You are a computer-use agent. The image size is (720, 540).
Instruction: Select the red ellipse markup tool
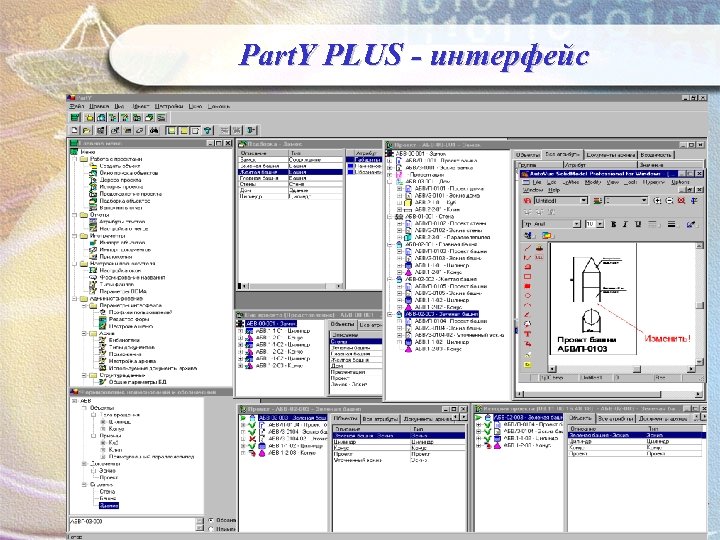(528, 296)
